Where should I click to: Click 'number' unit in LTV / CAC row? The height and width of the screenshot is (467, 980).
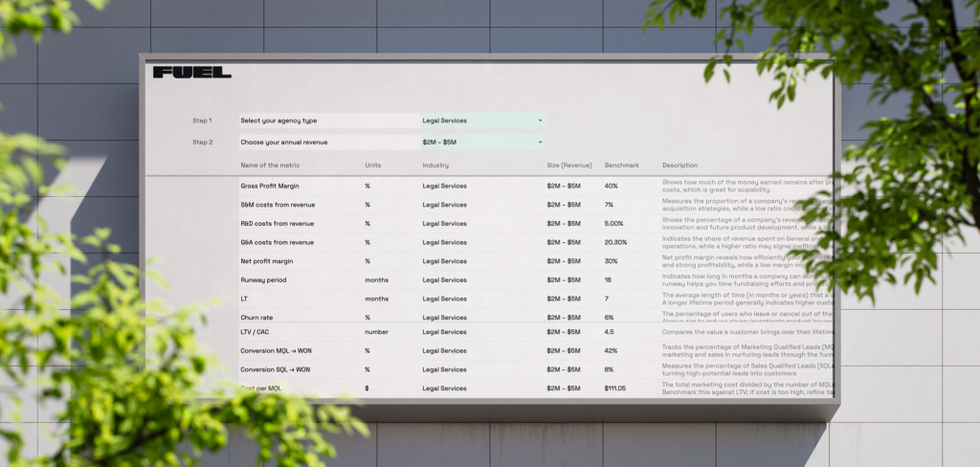pos(377,332)
